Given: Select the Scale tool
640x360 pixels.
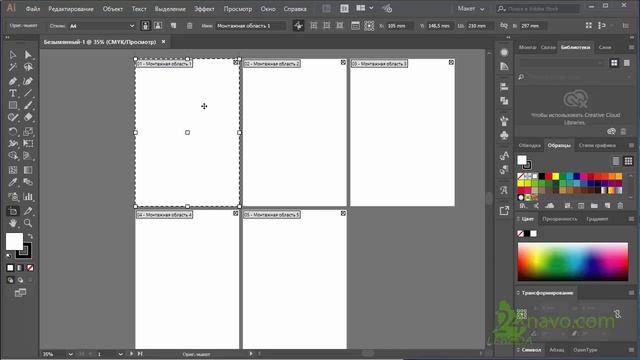Looking at the screenshot, I should click(28, 131).
